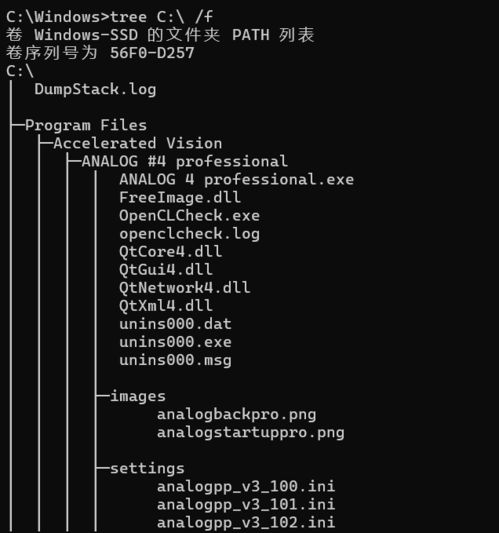
Task: Click the ANALOG #4 professional folder
Action: (x=185, y=161)
